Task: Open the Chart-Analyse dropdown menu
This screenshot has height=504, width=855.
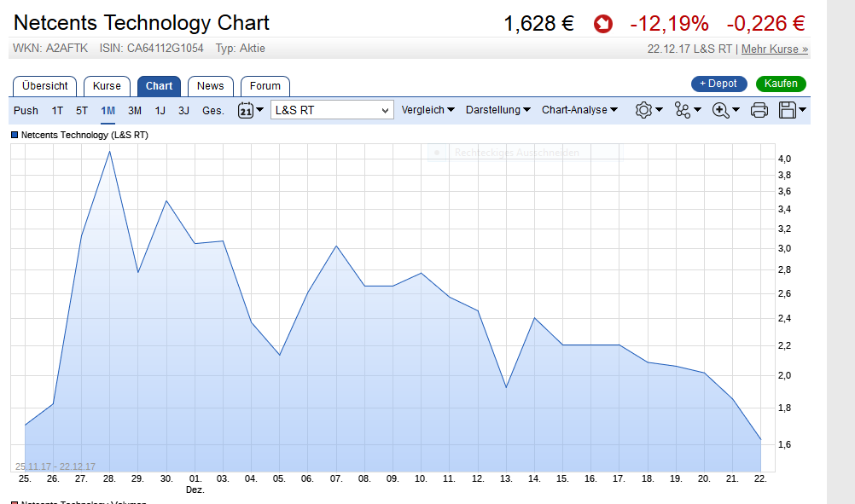Action: pos(579,110)
